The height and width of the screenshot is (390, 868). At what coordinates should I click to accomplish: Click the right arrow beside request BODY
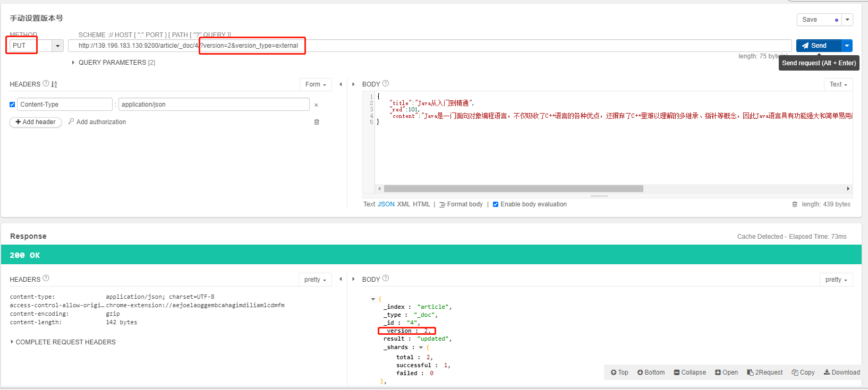(x=353, y=84)
